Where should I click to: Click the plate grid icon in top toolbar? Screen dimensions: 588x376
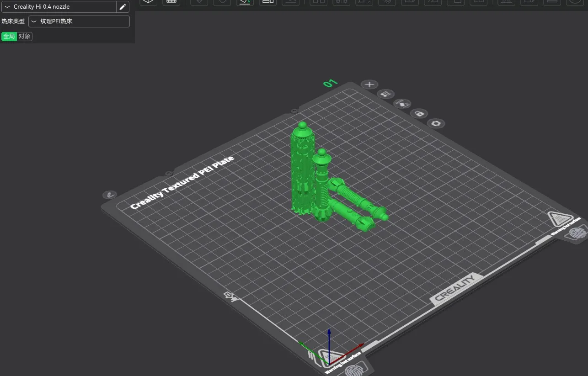(x=171, y=2)
